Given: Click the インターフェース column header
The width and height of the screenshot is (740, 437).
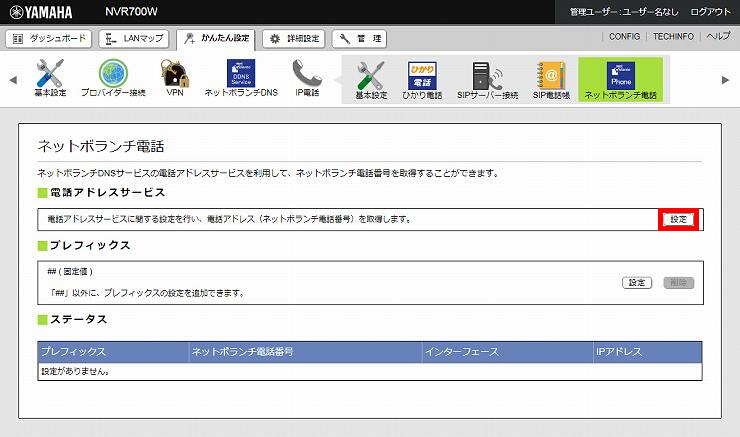Looking at the screenshot, I should pos(508,352).
